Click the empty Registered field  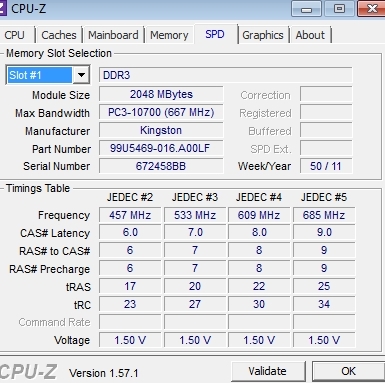(x=326, y=112)
